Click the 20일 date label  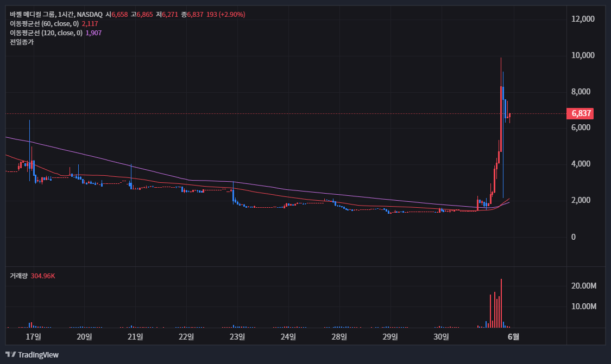[85, 337]
